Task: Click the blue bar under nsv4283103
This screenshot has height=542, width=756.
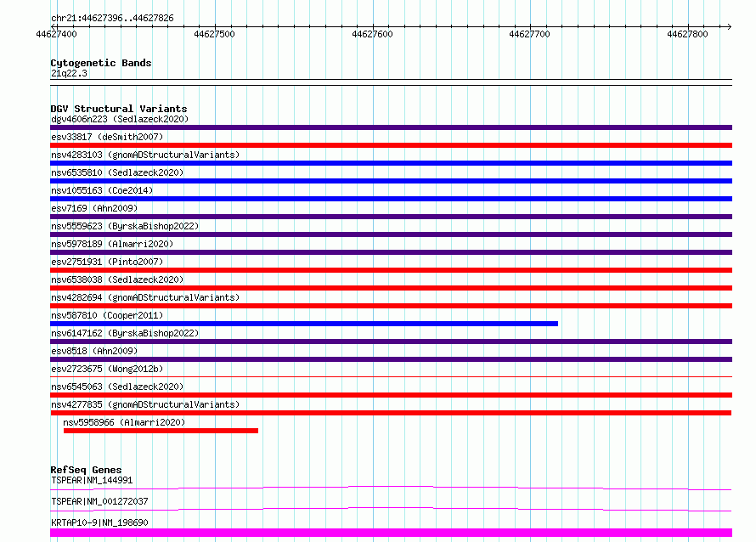Action: click(391, 163)
